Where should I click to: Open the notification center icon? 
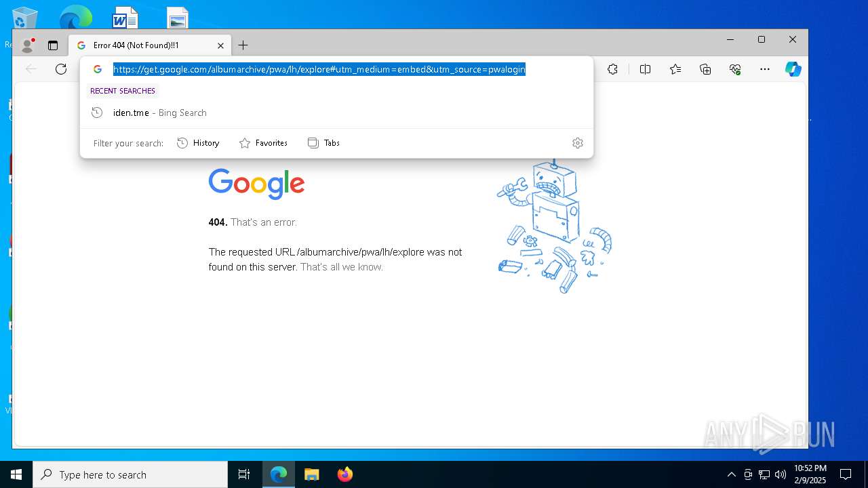pyautogui.click(x=846, y=474)
